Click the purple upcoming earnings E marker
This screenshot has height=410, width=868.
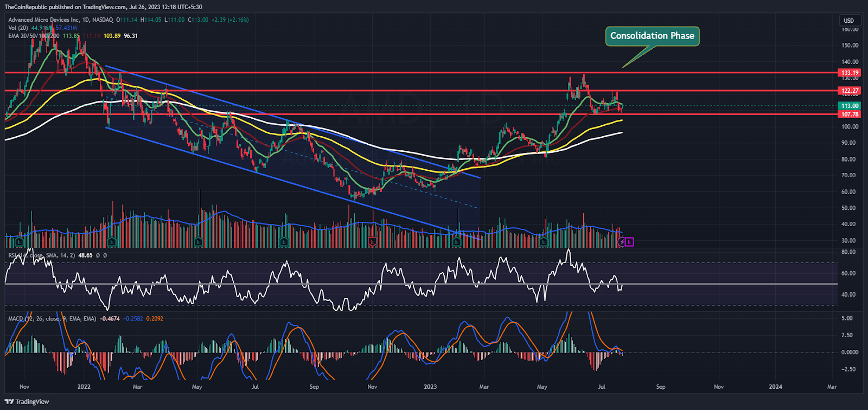coord(629,242)
